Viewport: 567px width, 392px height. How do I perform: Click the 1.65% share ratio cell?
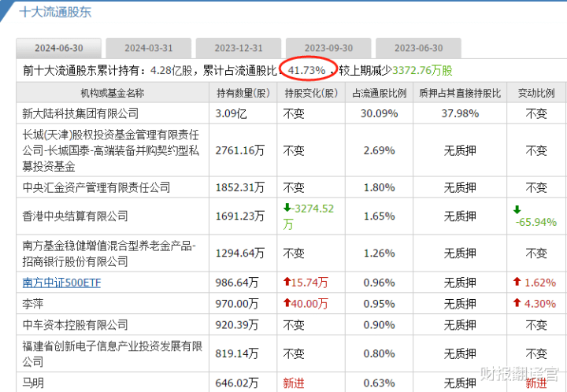point(379,216)
